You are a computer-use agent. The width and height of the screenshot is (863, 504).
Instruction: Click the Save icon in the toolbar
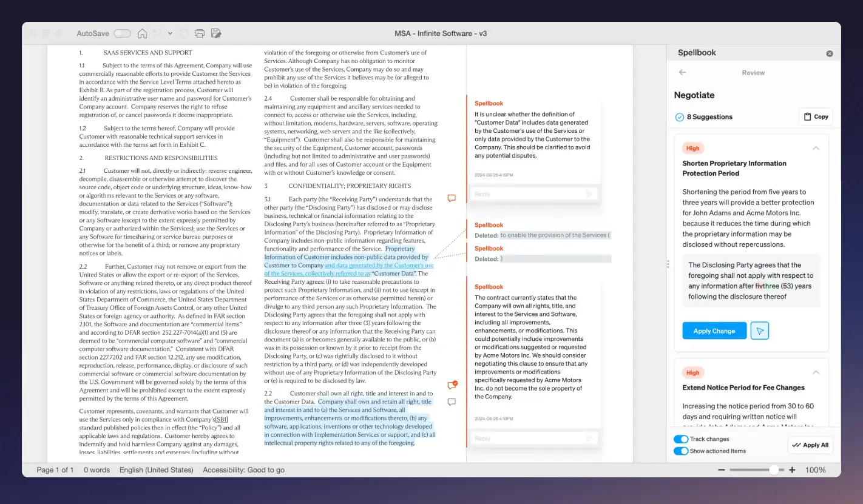[216, 33]
